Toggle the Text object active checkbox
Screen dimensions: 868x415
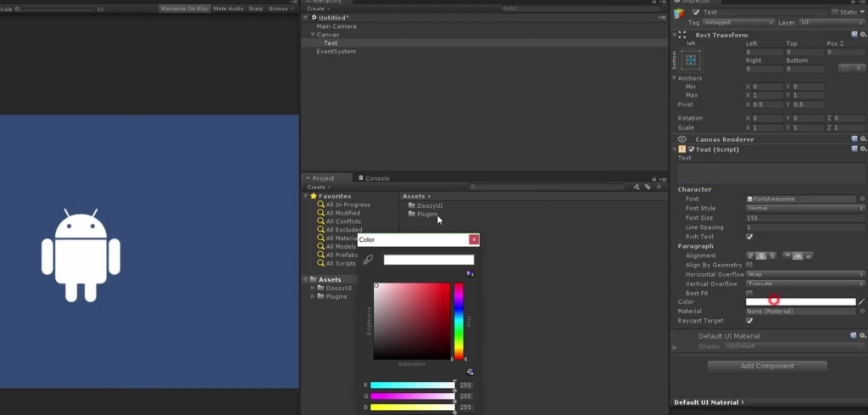(696, 12)
